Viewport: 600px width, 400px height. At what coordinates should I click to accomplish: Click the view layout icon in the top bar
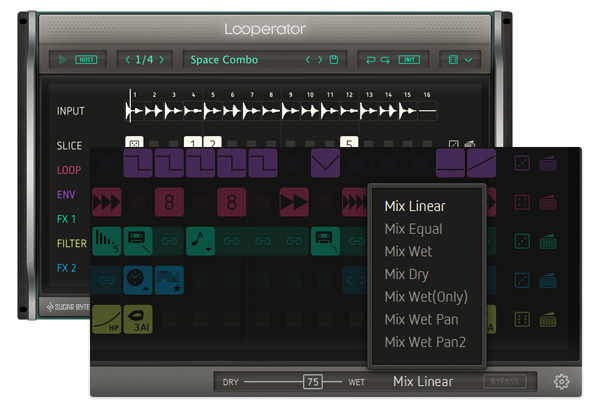(453, 60)
